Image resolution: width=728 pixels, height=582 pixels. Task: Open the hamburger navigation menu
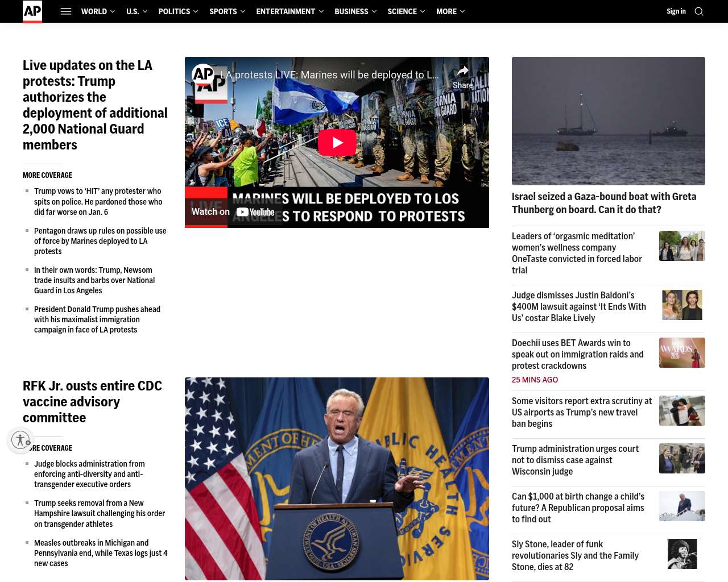click(66, 11)
